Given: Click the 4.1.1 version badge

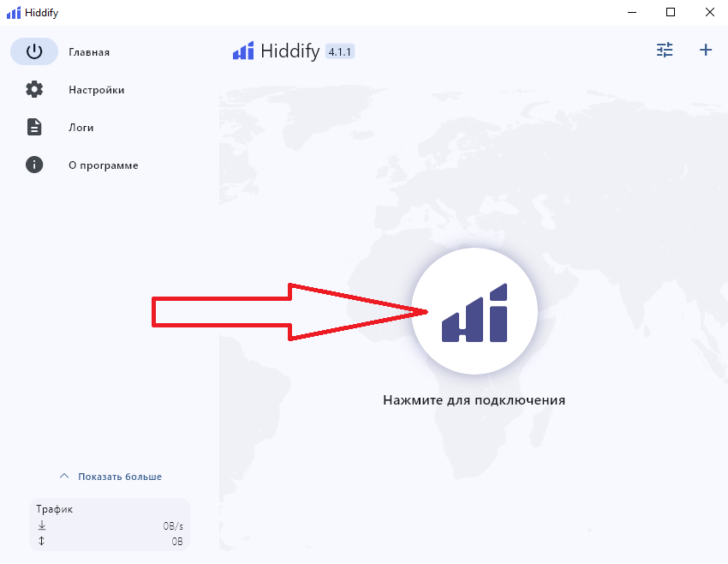Looking at the screenshot, I should pyautogui.click(x=340, y=51).
